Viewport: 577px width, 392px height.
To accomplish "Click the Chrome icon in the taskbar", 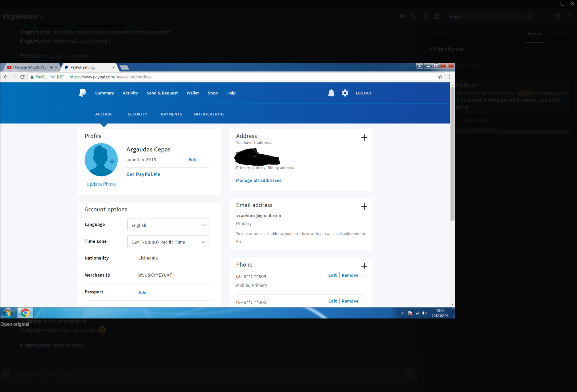I will pyautogui.click(x=25, y=313).
